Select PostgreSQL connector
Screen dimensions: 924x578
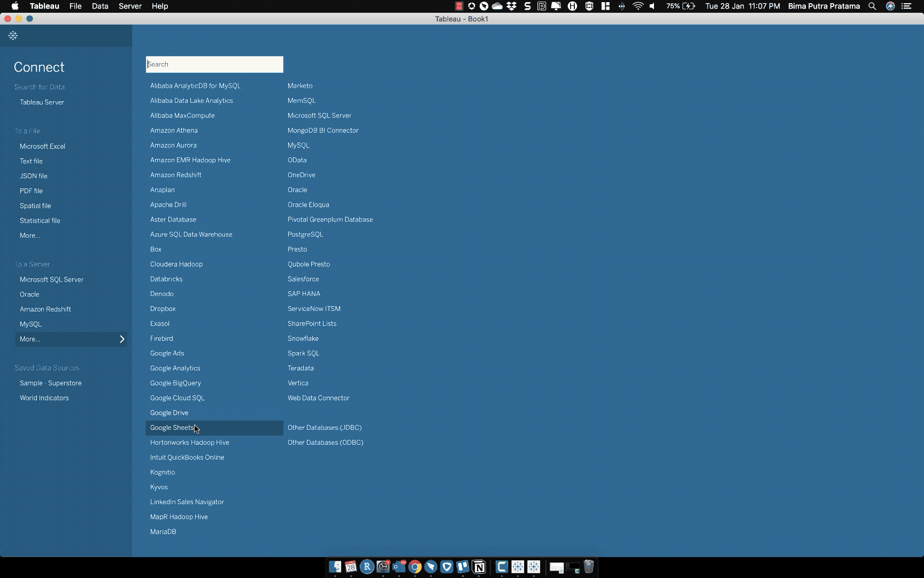(x=305, y=234)
